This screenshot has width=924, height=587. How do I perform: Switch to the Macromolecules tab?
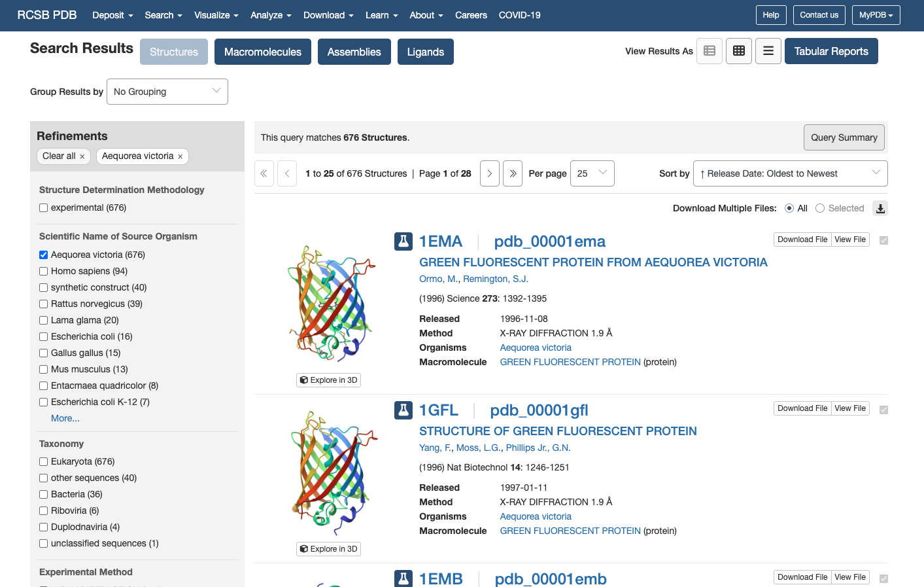(263, 52)
